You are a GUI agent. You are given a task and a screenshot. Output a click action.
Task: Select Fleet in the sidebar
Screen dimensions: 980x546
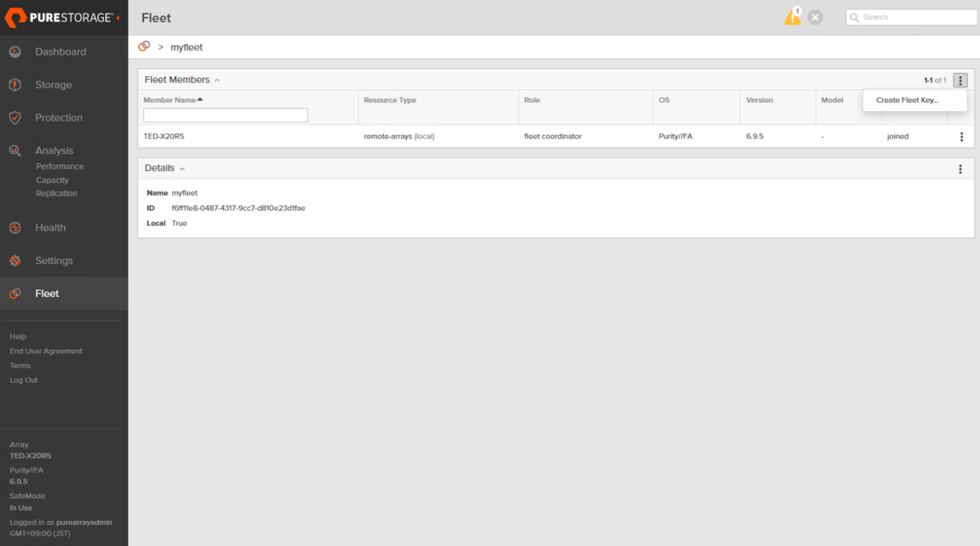[47, 294]
